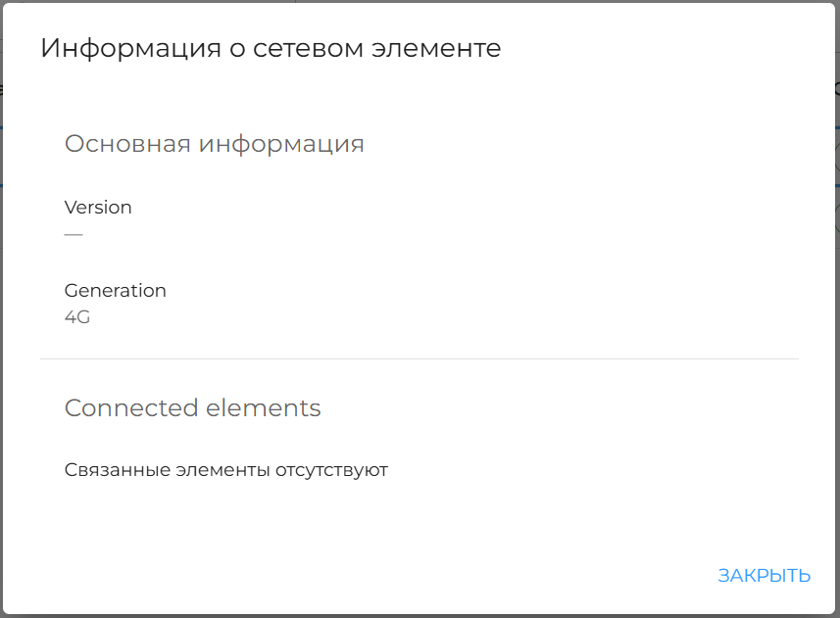Click the ЗАКРЫТЬ link to dismiss dialog
Image resolution: width=840 pixels, height=618 pixels.
[x=765, y=575]
